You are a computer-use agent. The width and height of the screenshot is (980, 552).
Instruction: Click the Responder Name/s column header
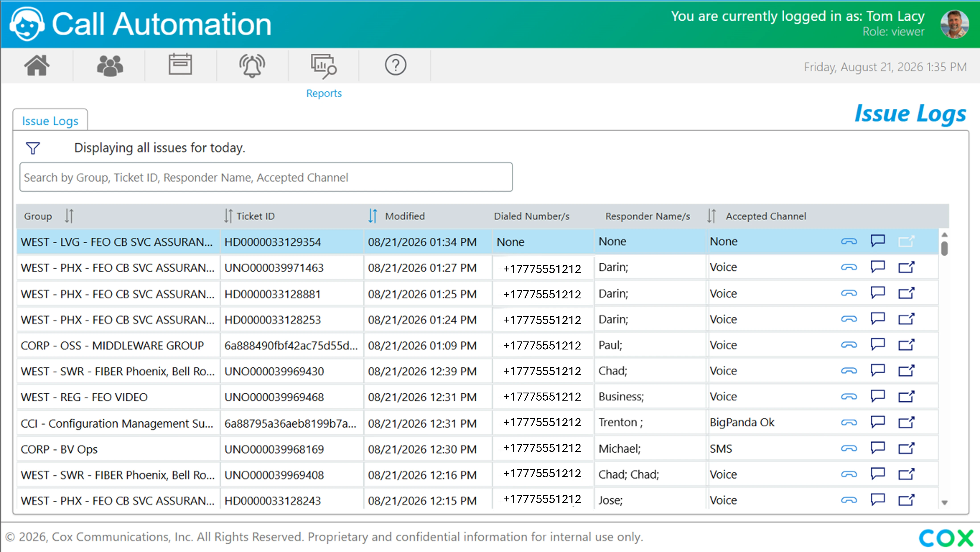coord(648,216)
